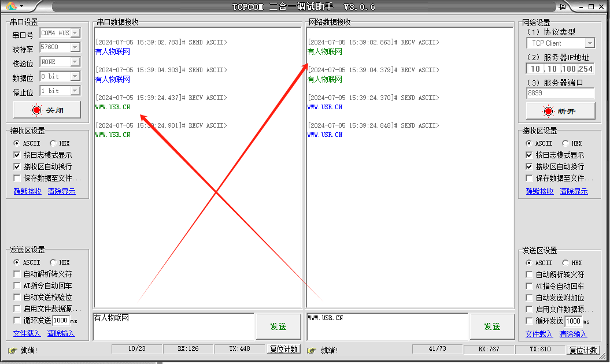The width and height of the screenshot is (610, 364).
Task: Click network clear input link
Action: (x=573, y=334)
